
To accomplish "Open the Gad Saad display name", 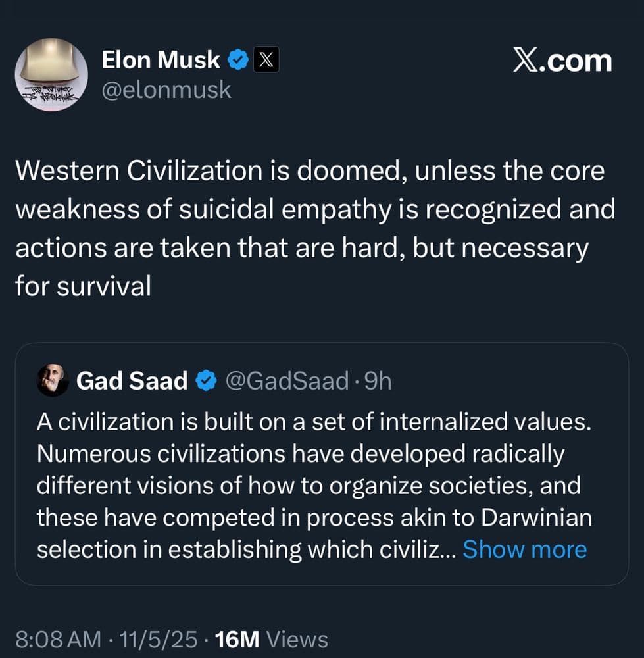I will (132, 380).
